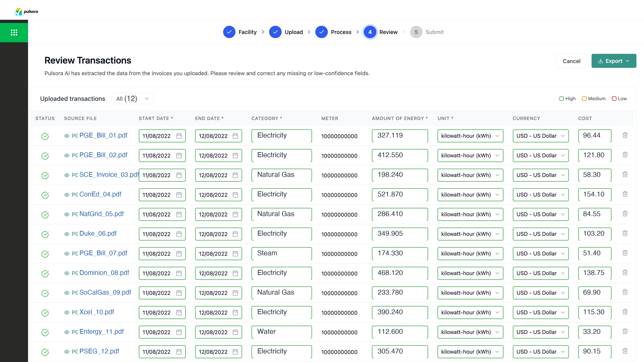Click status checkmark for PGE_Bill_02.pdf
644x362 pixels.
point(45,156)
